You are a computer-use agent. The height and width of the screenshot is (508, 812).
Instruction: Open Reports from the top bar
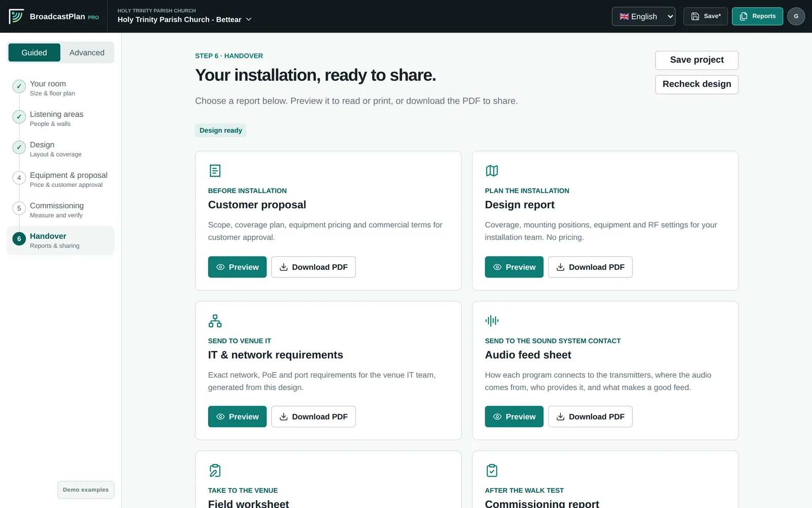[757, 16]
